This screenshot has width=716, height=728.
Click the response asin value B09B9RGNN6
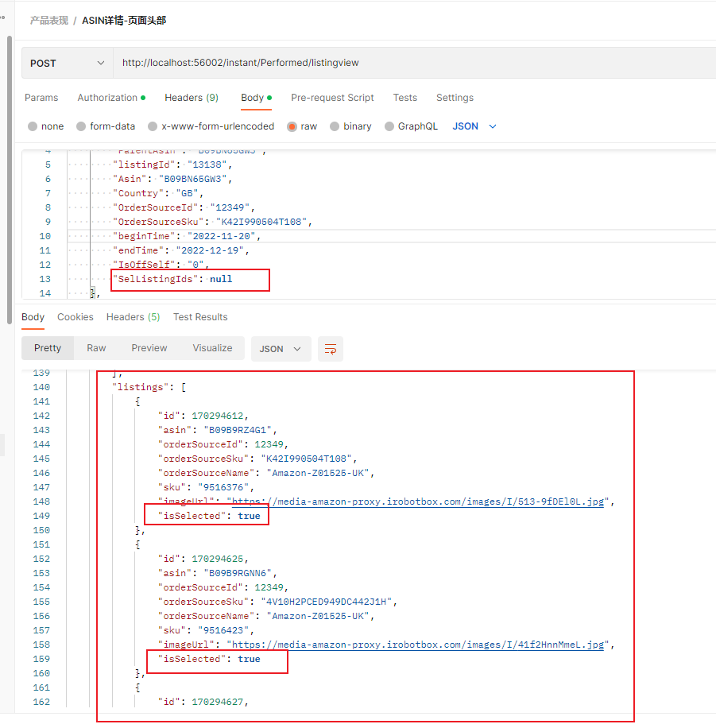[238, 573]
